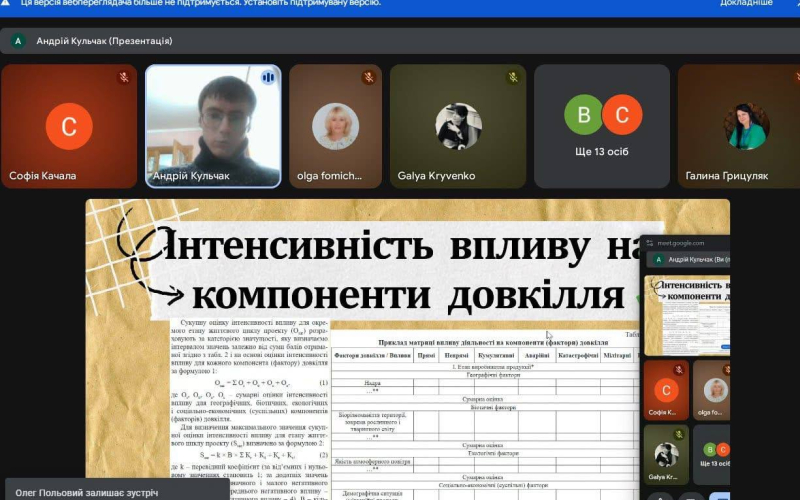
Task: Click Софія Качала's muted microphone icon
Action: click(x=123, y=78)
